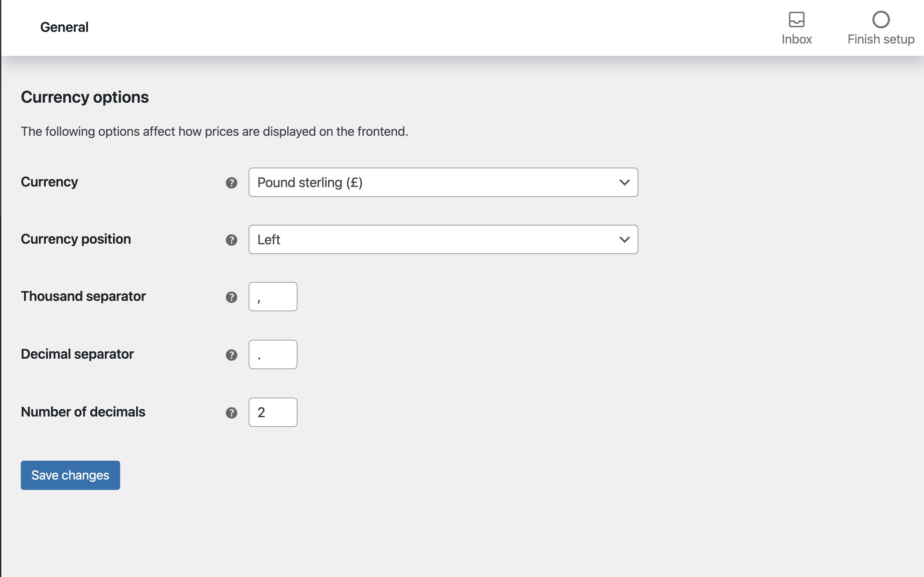This screenshot has height=577, width=924.
Task: Click the Number of decimals label
Action: pos(83,412)
